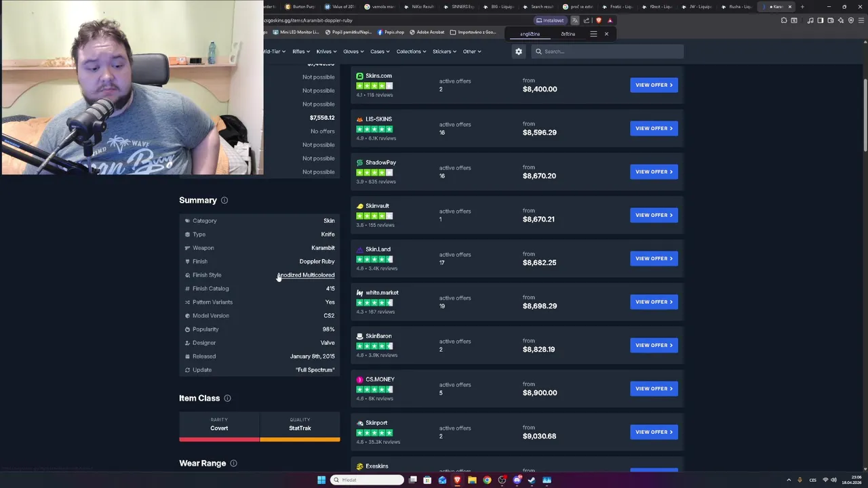Image resolution: width=868 pixels, height=488 pixels.
Task: Expand the Mid-Tier dropdown menu
Action: 274,52
